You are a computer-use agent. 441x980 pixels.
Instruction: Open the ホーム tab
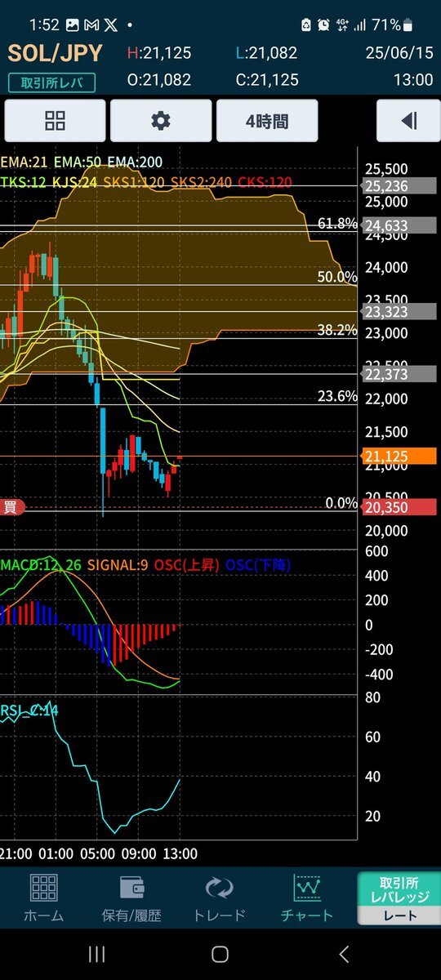tap(43, 898)
